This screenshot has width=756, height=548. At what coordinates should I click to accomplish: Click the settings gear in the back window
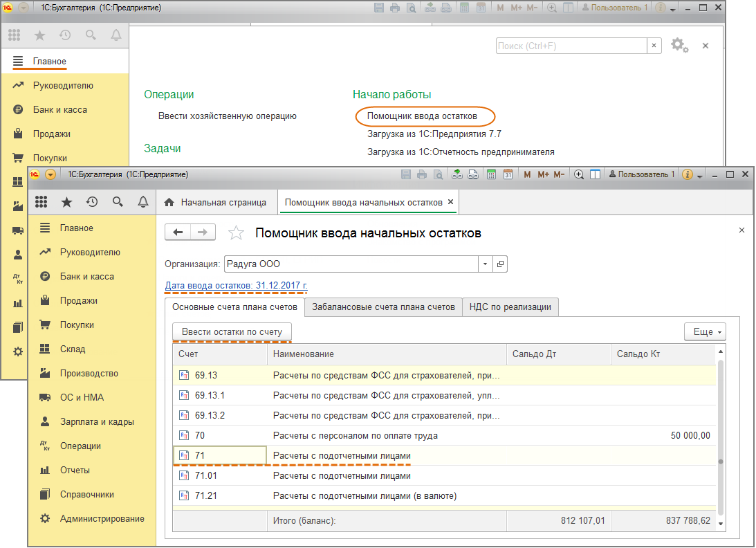[x=679, y=46]
